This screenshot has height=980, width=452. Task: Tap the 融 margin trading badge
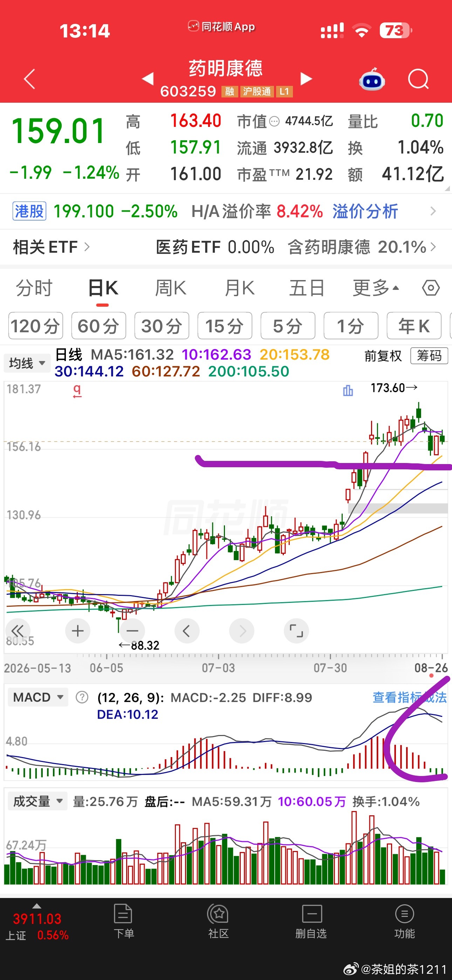(230, 92)
